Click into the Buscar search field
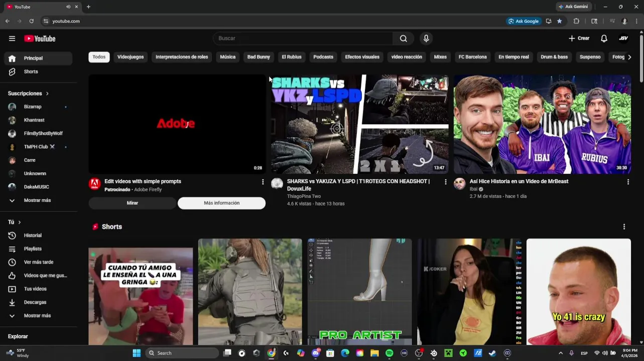Image resolution: width=644 pixels, height=361 pixels. pyautogui.click(x=303, y=39)
